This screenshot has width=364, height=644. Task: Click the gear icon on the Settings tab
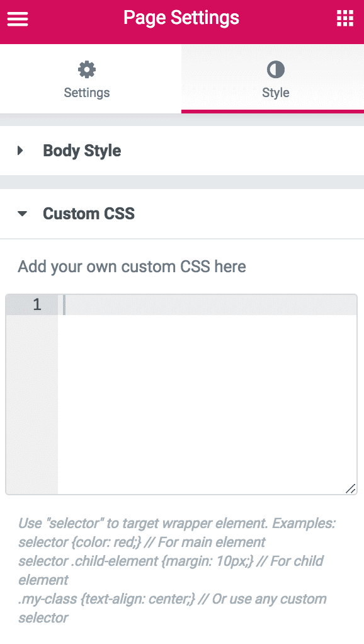(x=86, y=69)
